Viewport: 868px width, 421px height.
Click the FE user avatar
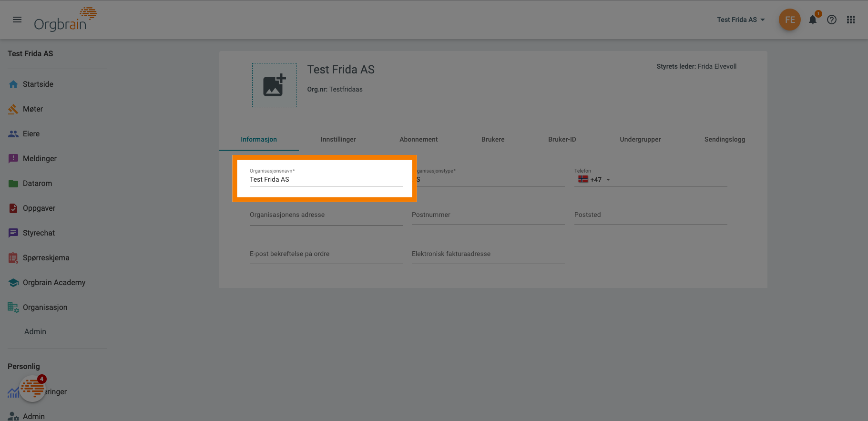(789, 20)
